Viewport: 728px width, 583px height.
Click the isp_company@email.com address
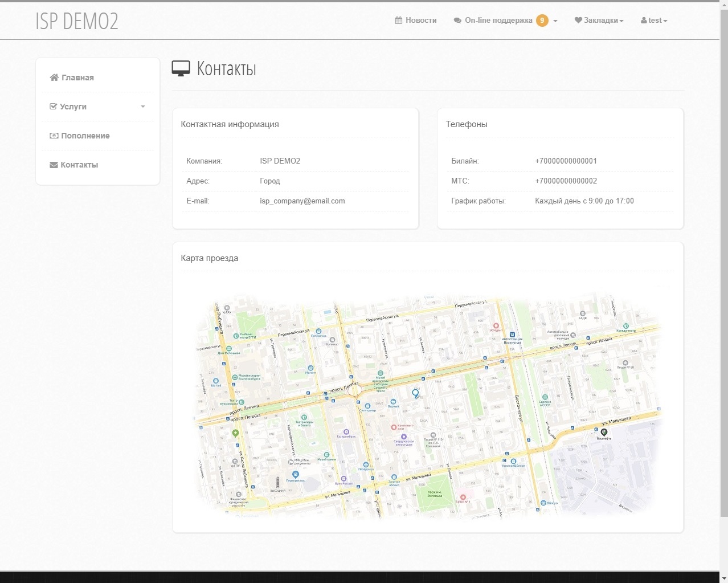point(302,201)
